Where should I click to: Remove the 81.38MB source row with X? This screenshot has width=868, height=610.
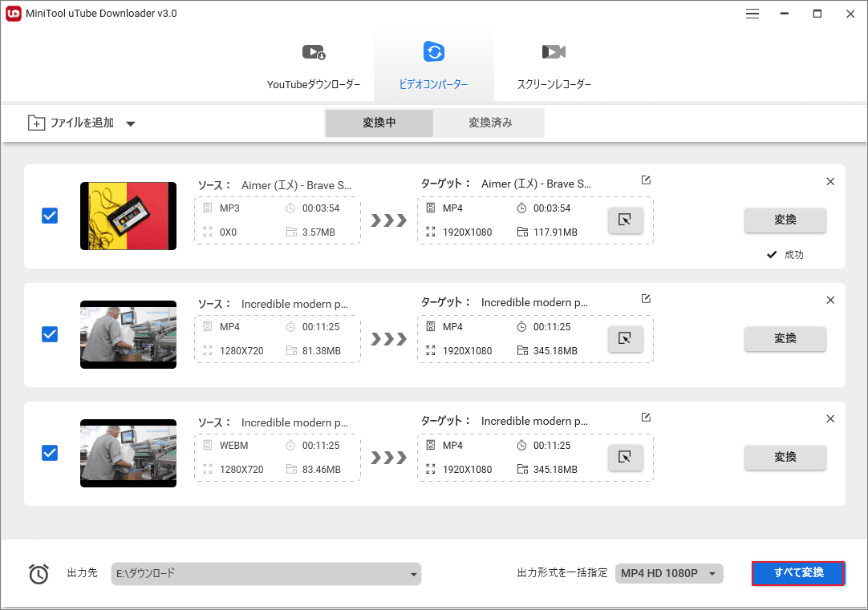830,301
